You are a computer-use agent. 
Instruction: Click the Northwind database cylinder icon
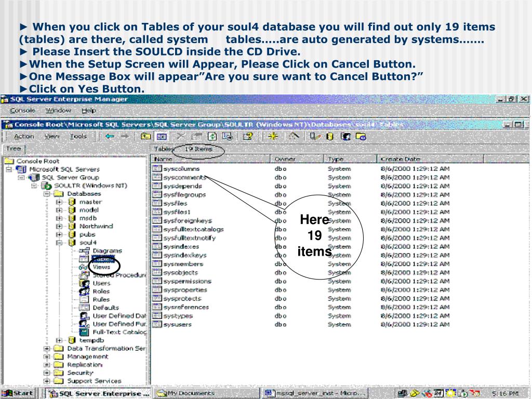72,227
